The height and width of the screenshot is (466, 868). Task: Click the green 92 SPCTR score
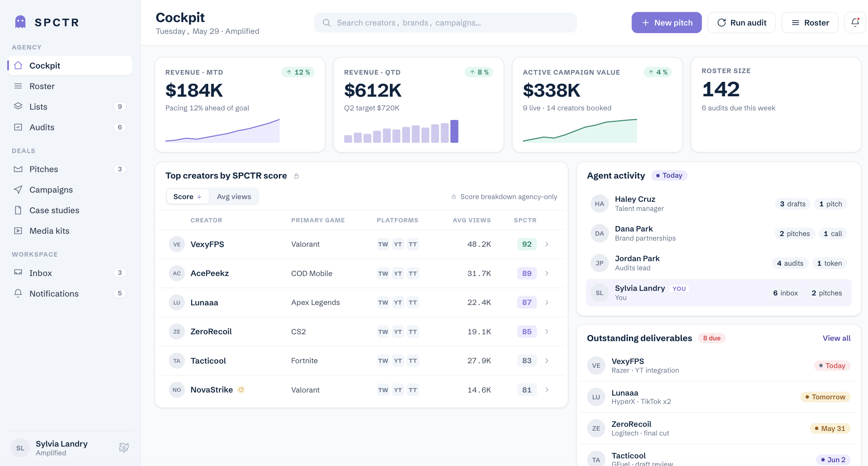tap(527, 244)
